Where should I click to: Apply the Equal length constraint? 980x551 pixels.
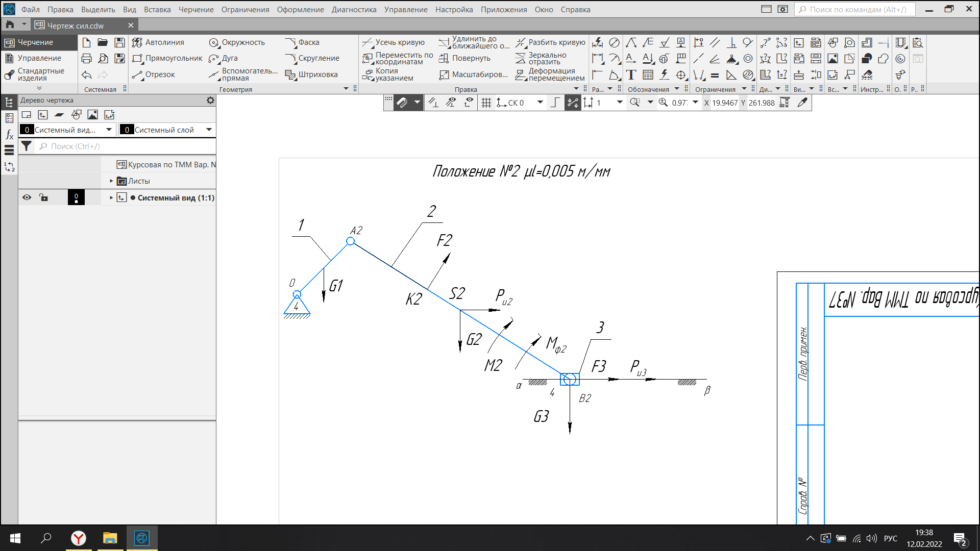point(715,75)
